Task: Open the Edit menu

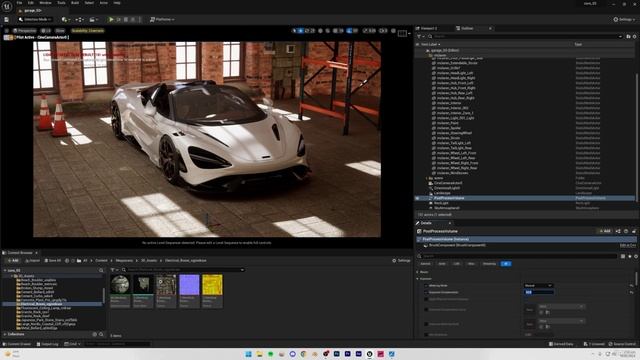Action: [31, 2]
